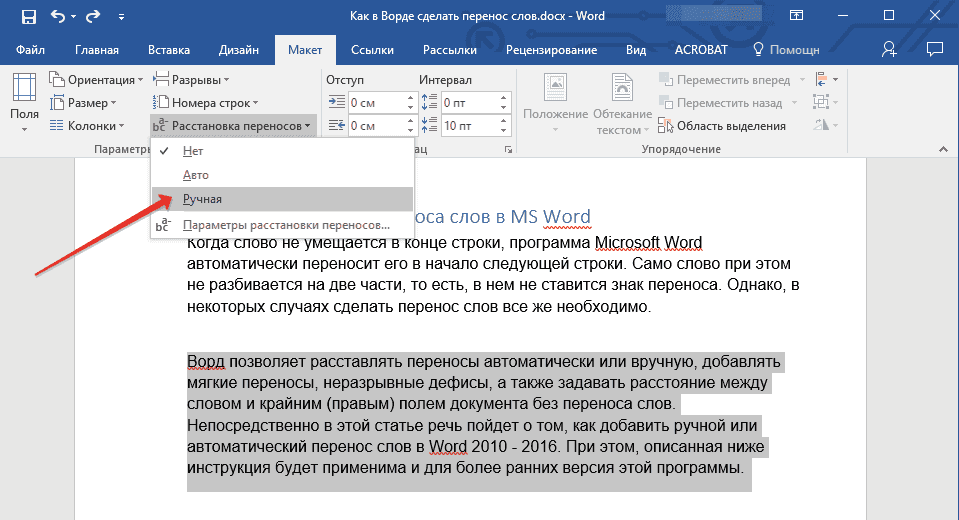Redo the last action
The image size is (959, 520).
[93, 17]
